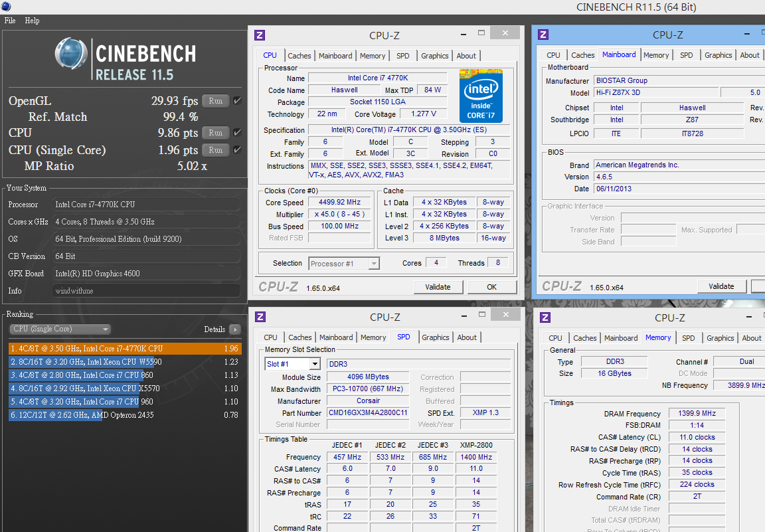Click the Part Number CMD16GX3M4A2800C11
Image resolution: width=765 pixels, height=532 pixels.
368,412
